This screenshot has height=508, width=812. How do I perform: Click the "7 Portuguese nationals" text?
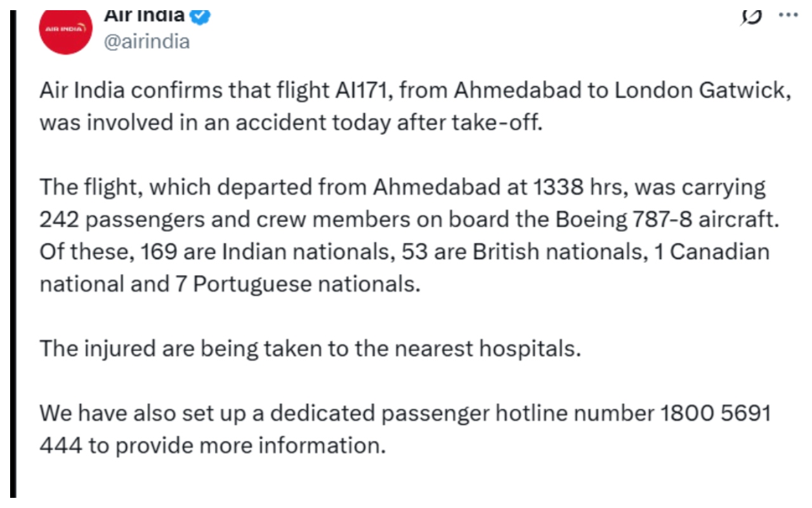coord(298,284)
